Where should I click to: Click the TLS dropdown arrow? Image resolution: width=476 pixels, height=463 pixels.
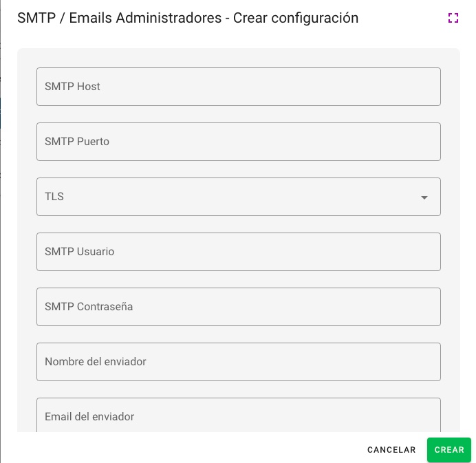coord(424,197)
